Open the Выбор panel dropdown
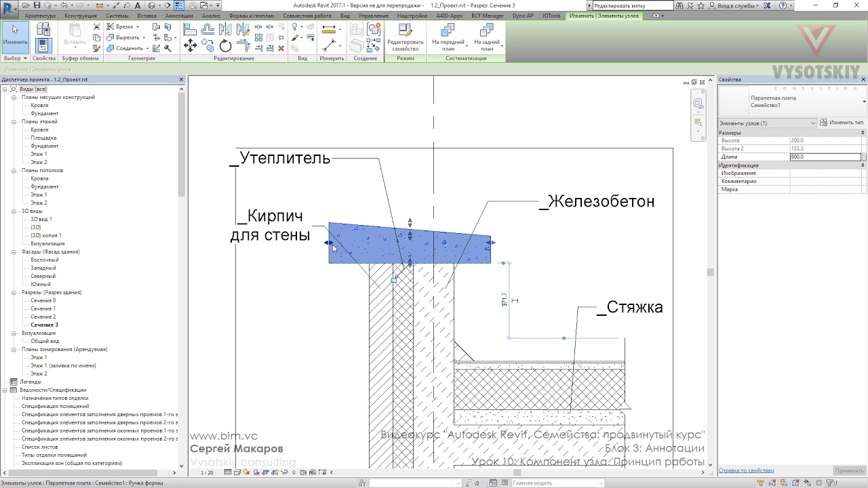 (15, 58)
